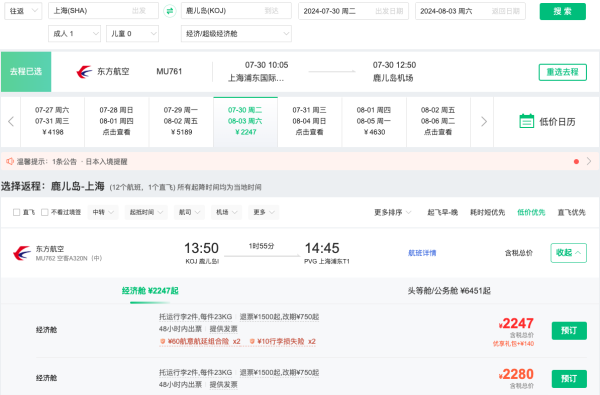Swap departure and arrival cities icon
Image resolution: width=600 pixels, height=395 pixels.
[x=170, y=11]
